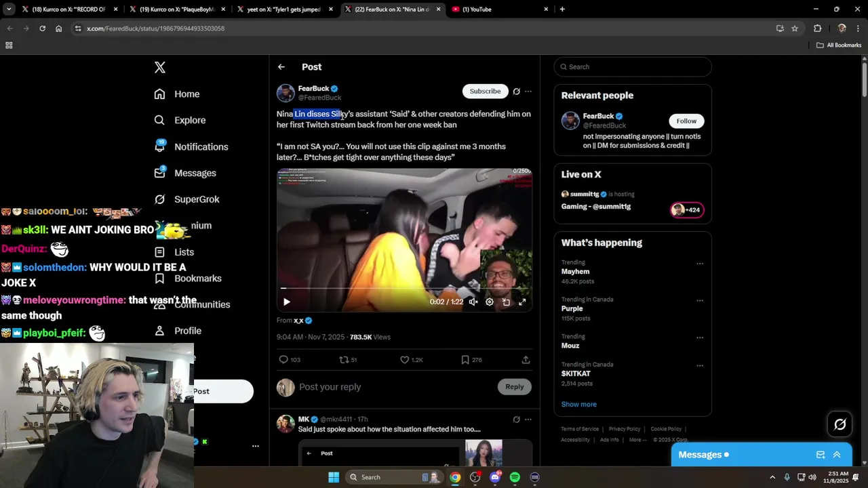Open Spotify from the taskbar
The height and width of the screenshot is (488, 868).
coord(515,477)
